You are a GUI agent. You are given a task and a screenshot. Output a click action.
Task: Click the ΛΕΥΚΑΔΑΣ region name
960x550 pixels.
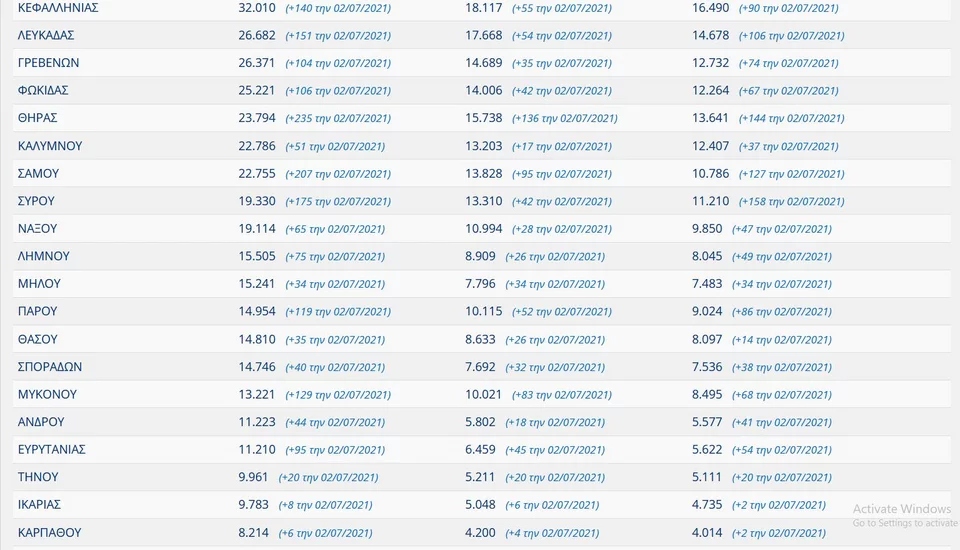tap(46, 35)
